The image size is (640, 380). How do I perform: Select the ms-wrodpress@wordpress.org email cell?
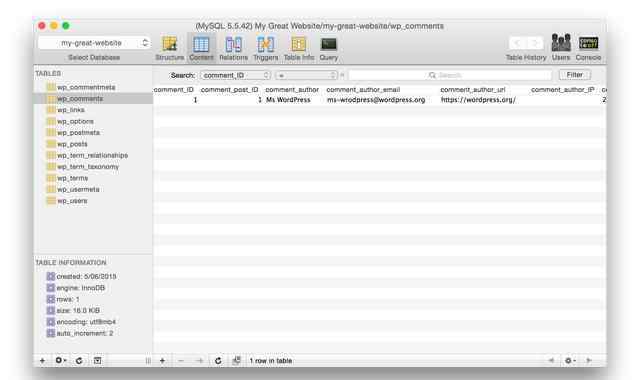[376, 100]
